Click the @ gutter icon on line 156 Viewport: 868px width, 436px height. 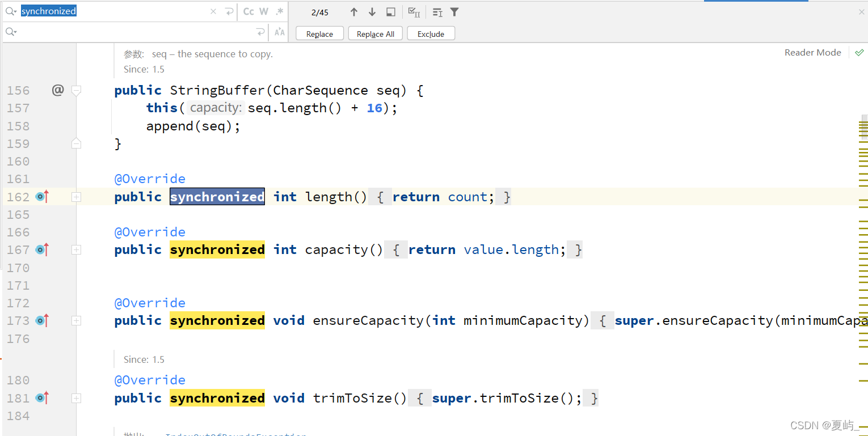click(58, 90)
